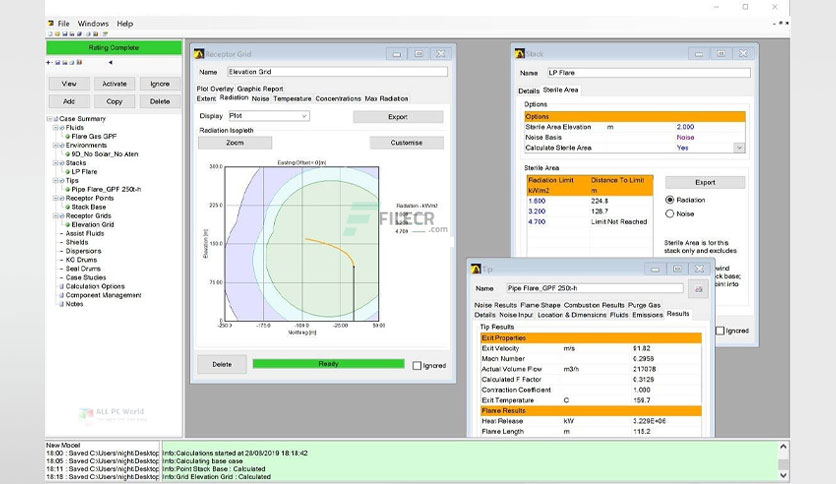The image size is (836, 484).
Task: Click the plus icon above the View button
Action: 50,62
